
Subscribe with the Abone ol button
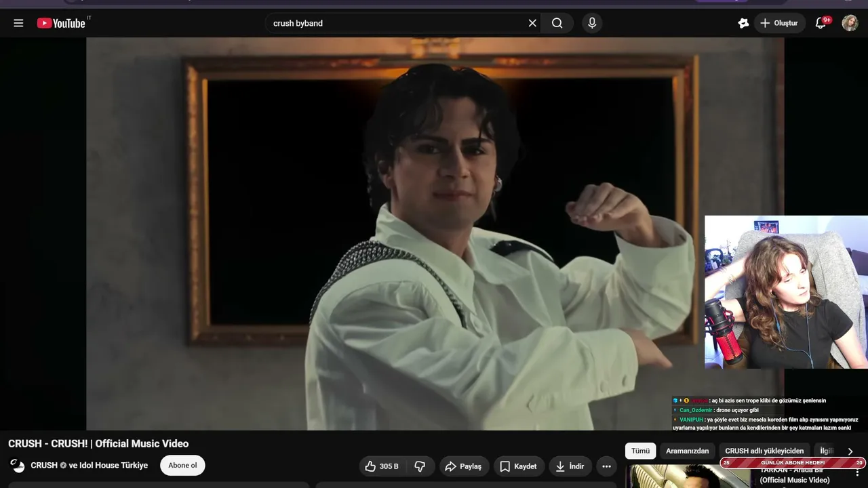click(x=182, y=466)
